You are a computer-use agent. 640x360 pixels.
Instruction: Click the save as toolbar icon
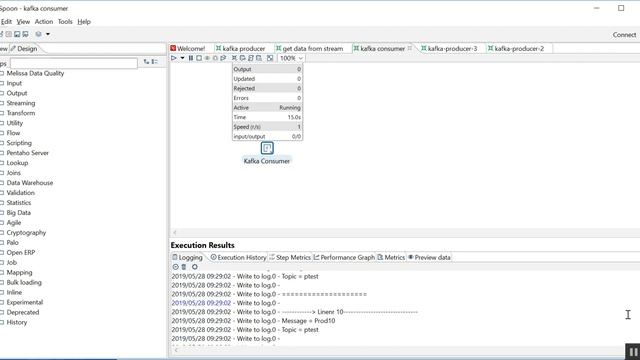click(x=25, y=34)
